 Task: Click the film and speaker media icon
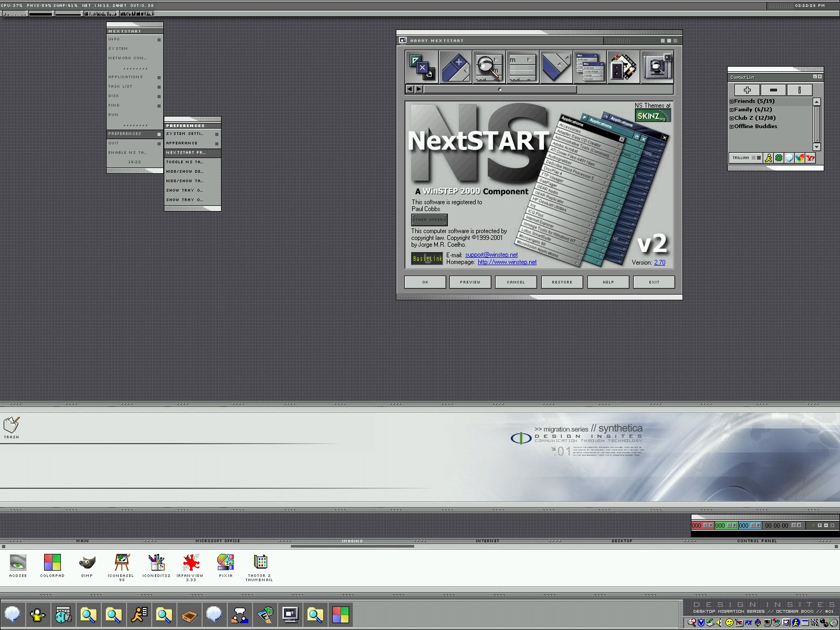[x=623, y=67]
